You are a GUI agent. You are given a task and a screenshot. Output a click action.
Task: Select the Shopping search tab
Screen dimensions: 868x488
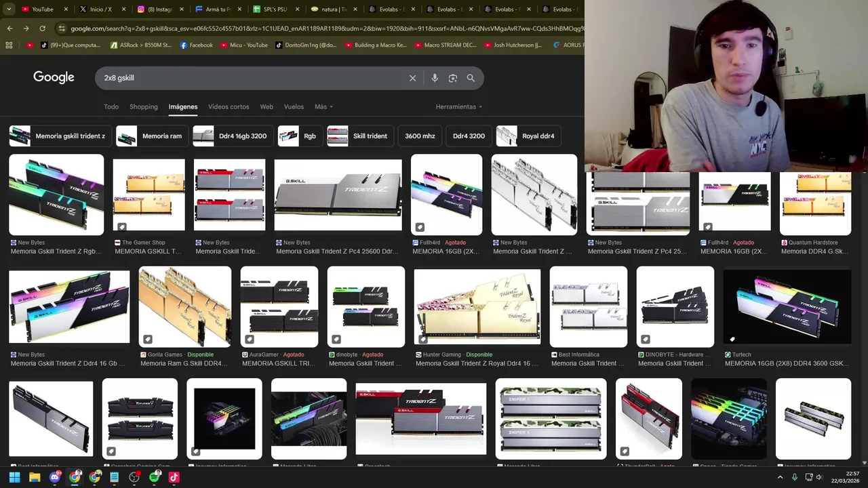[x=144, y=106]
